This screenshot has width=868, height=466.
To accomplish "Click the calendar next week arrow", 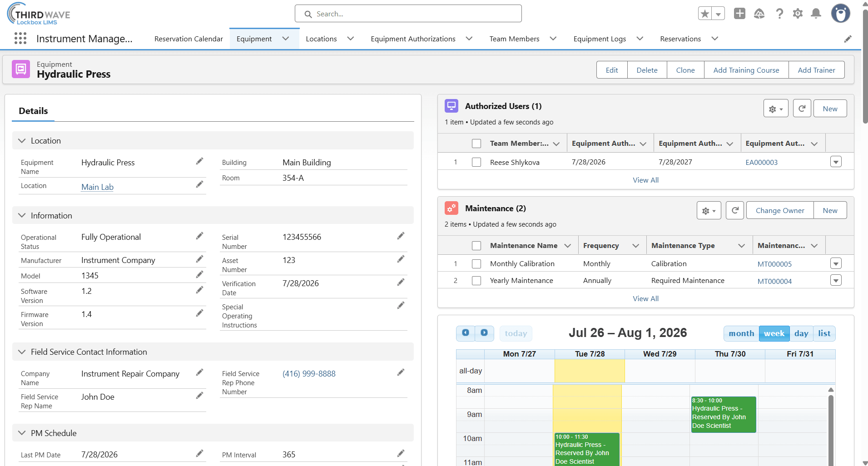I will point(484,333).
